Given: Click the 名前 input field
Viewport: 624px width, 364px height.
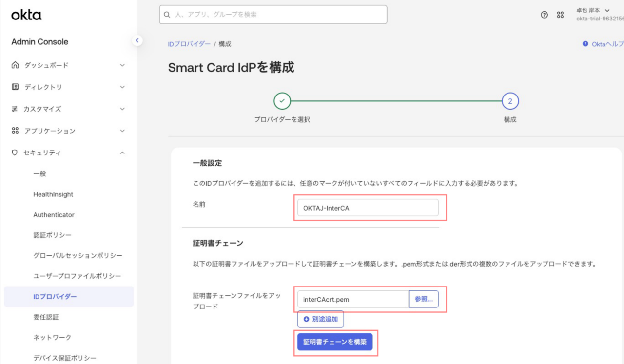Looking at the screenshot, I should point(368,208).
